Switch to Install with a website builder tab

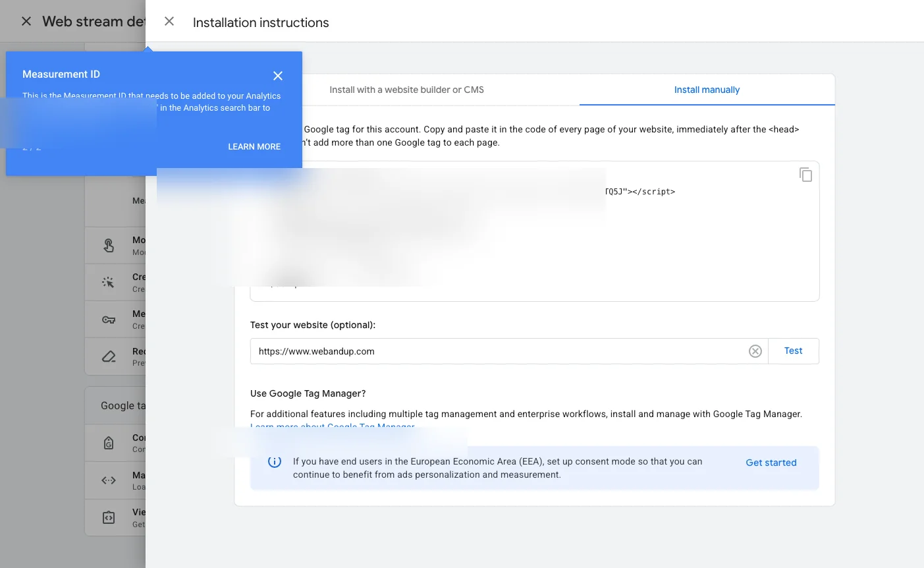[406, 90]
